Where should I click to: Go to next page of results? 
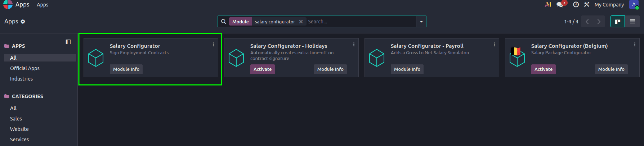point(599,22)
